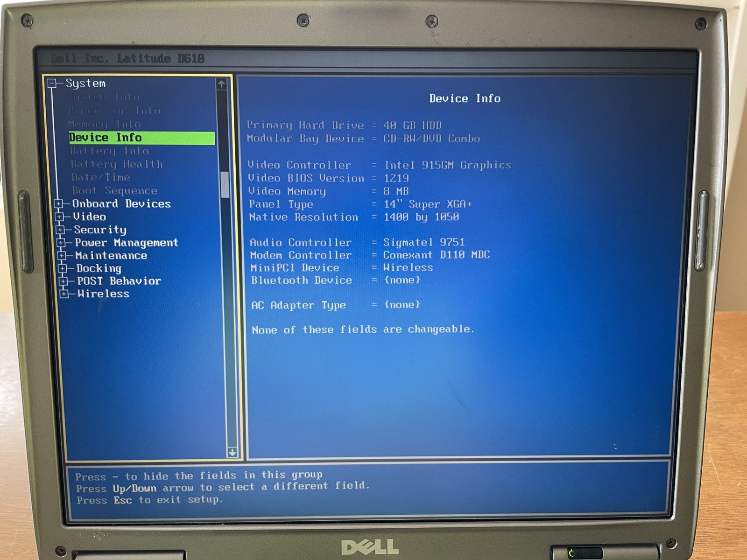
Task: Click 'None of these fields are changeable'
Action: 363,330
